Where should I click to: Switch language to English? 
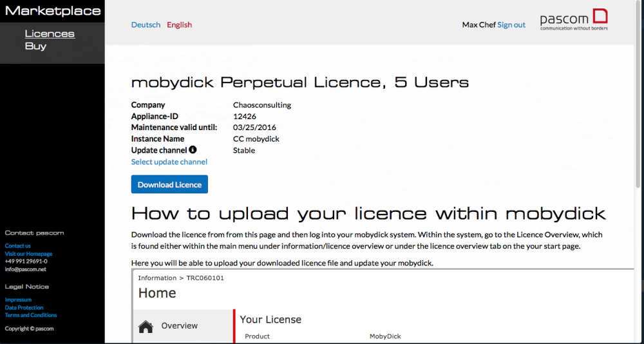pyautogui.click(x=179, y=25)
